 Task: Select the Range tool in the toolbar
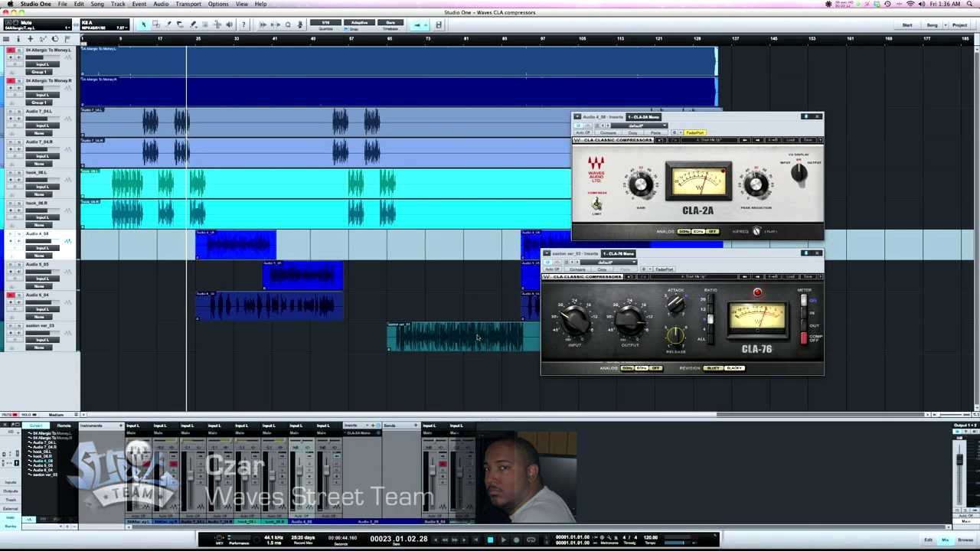pos(155,24)
